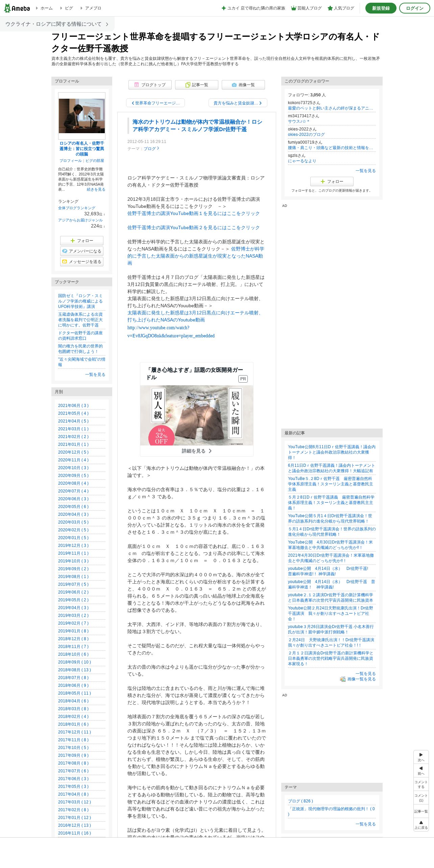Click 詳細を見る on the ad
This screenshot has width=434, height=868.
197,451
